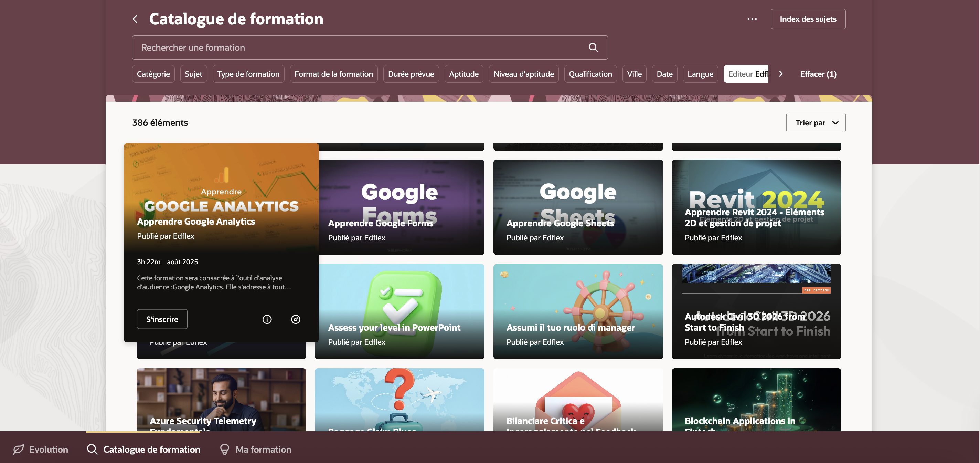Open the Type de formation filter
Image resolution: width=980 pixels, height=463 pixels.
point(248,74)
